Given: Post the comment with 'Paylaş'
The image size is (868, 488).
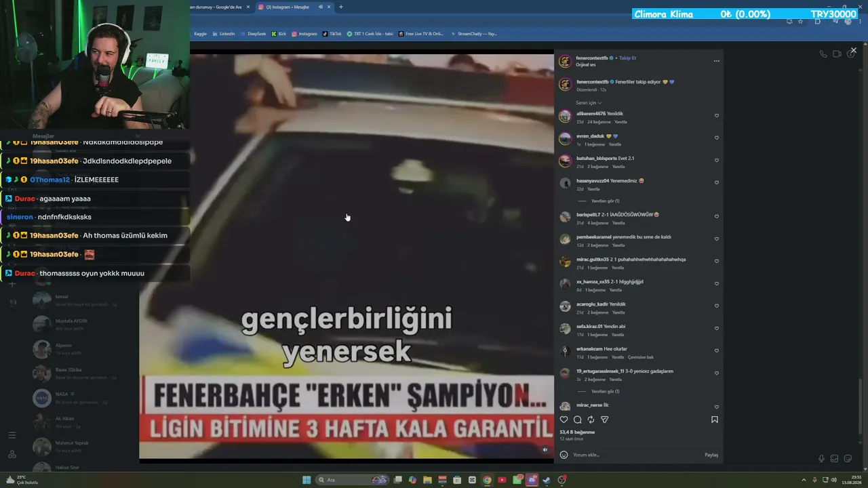Looking at the screenshot, I should (x=711, y=455).
